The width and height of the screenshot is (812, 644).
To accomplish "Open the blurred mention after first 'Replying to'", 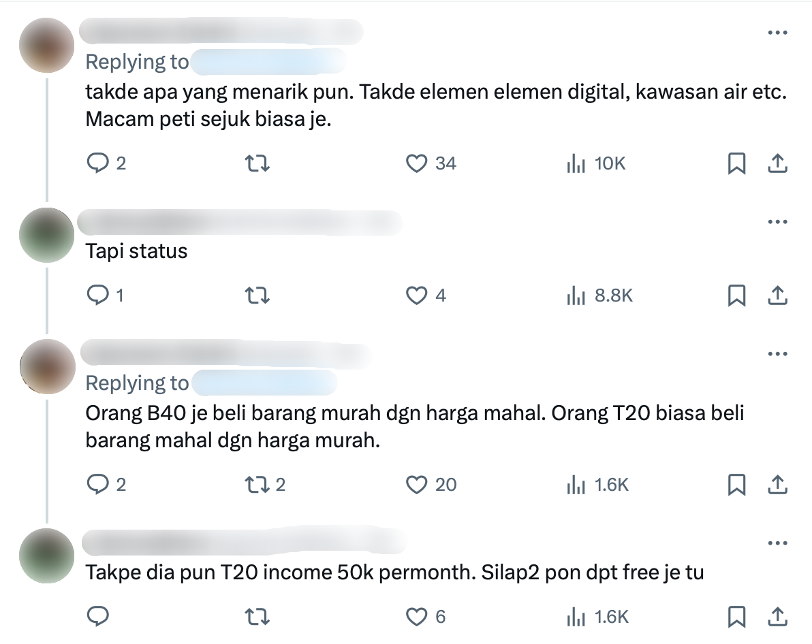I will point(268,61).
